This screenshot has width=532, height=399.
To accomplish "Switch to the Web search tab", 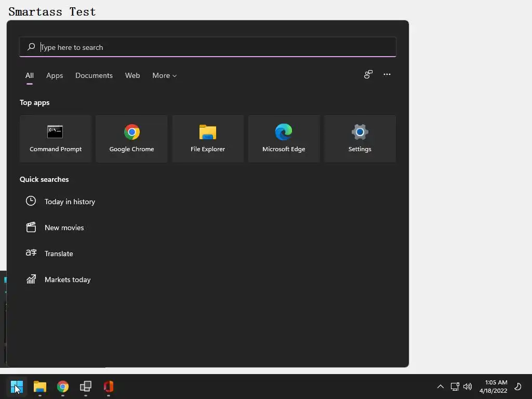I will 132,76.
